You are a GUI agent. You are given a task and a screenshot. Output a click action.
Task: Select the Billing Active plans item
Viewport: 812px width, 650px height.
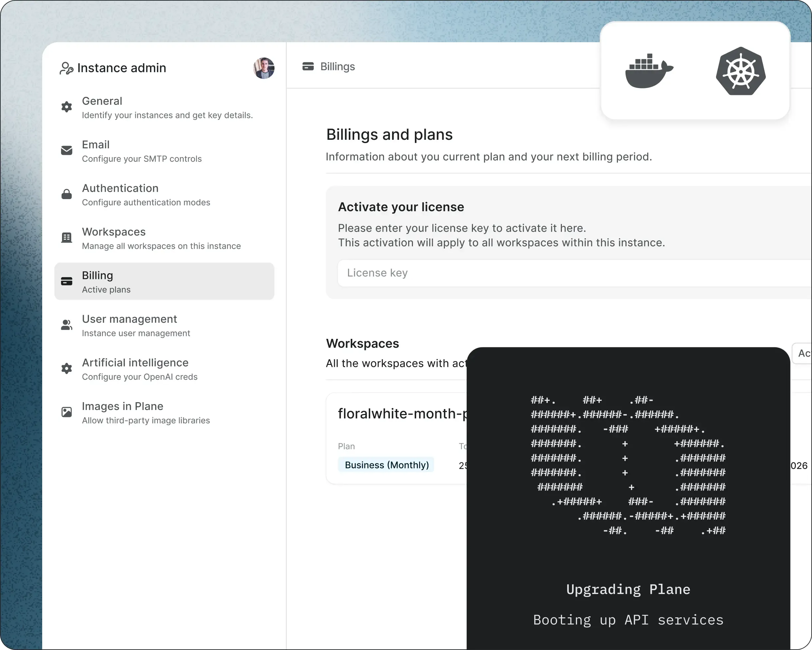tap(164, 281)
